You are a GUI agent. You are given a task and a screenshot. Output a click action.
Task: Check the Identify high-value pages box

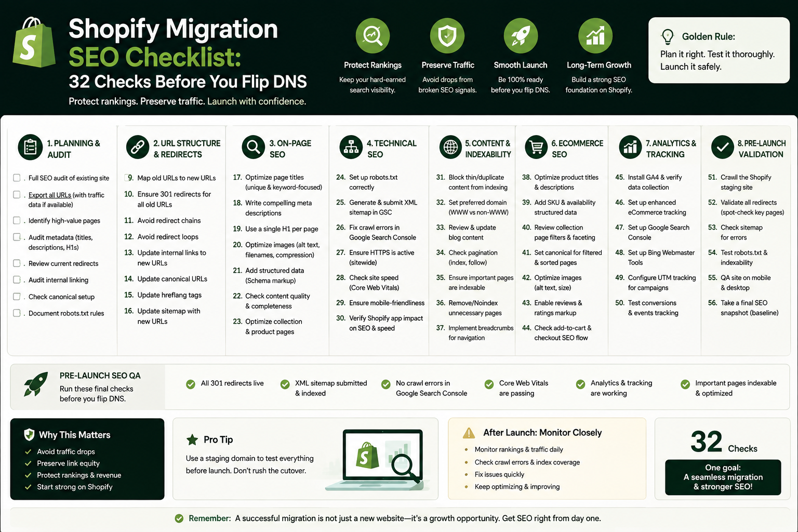[17, 220]
